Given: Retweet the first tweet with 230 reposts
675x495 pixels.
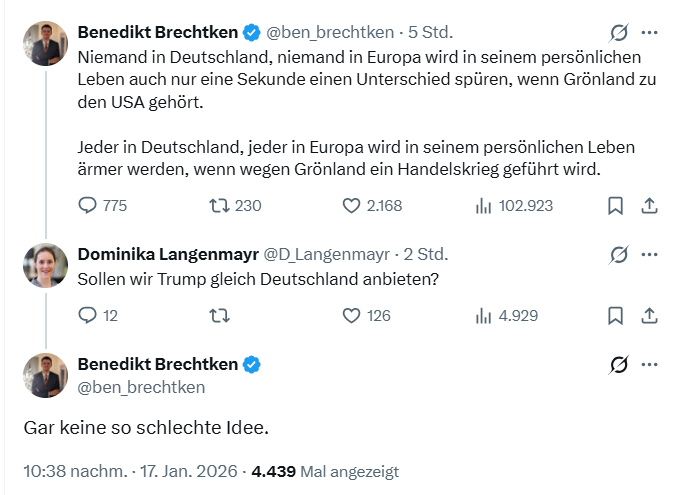Looking at the screenshot, I should (x=219, y=206).
